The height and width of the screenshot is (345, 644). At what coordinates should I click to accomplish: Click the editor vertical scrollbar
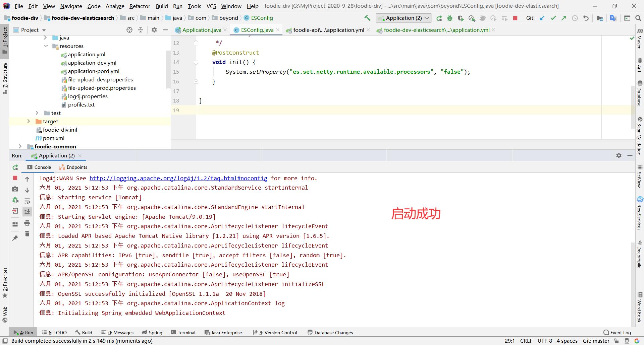(x=632, y=107)
